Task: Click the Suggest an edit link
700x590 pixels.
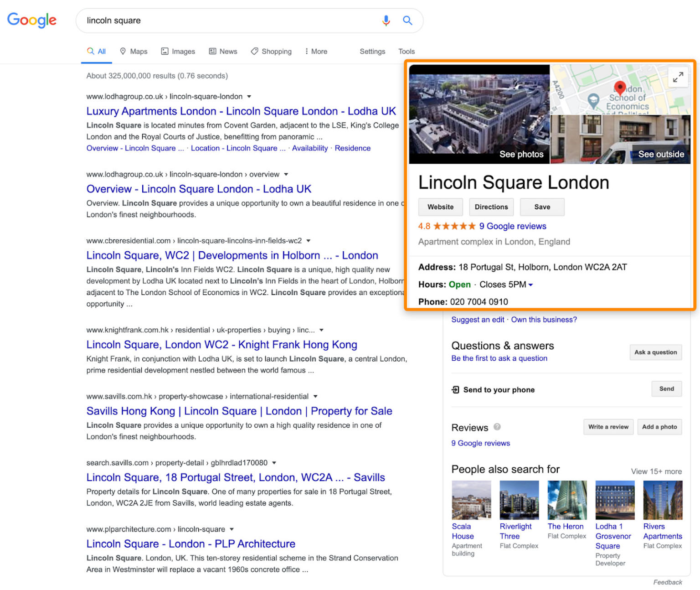Action: tap(478, 320)
